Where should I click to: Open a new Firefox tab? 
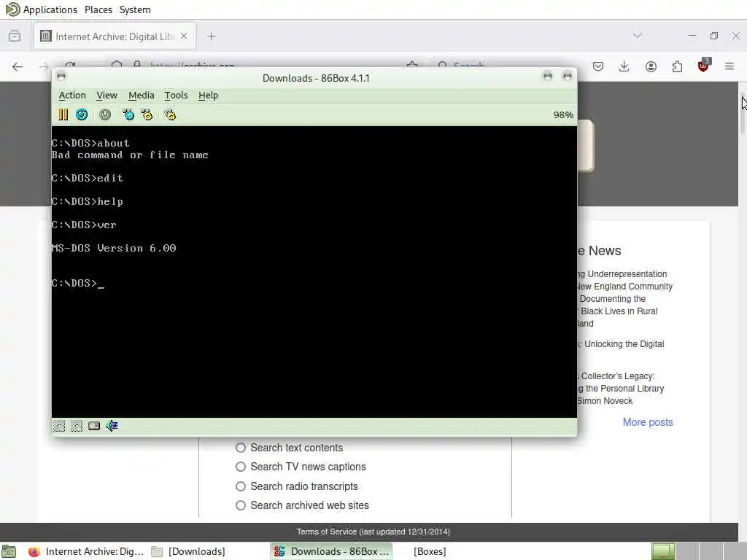point(212,36)
